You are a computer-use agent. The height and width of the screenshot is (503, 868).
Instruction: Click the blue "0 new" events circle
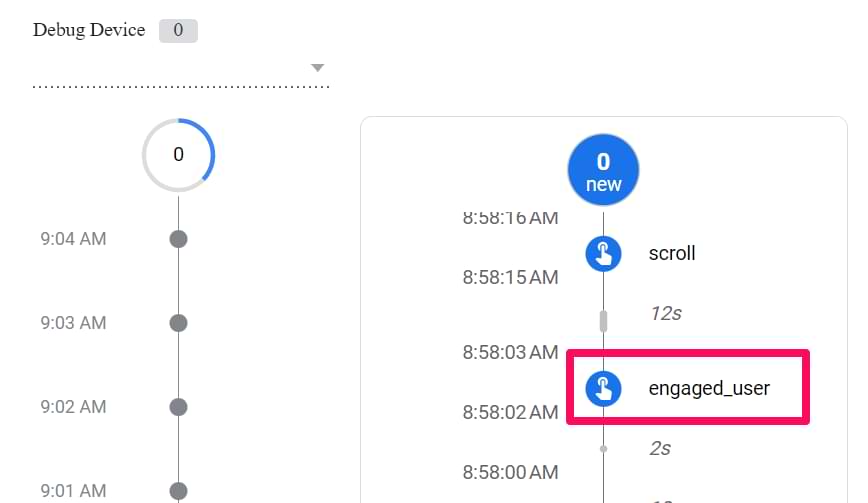click(x=603, y=170)
